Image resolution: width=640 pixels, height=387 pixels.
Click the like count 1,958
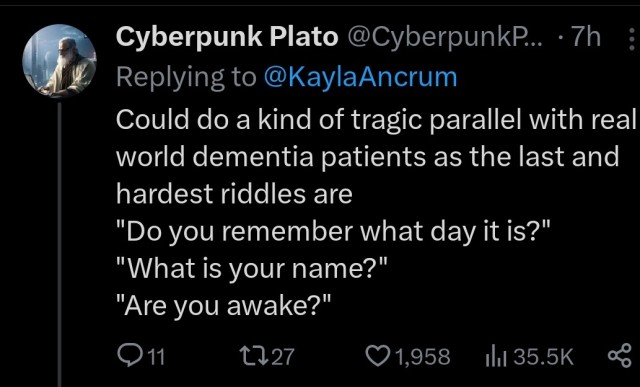(423, 357)
